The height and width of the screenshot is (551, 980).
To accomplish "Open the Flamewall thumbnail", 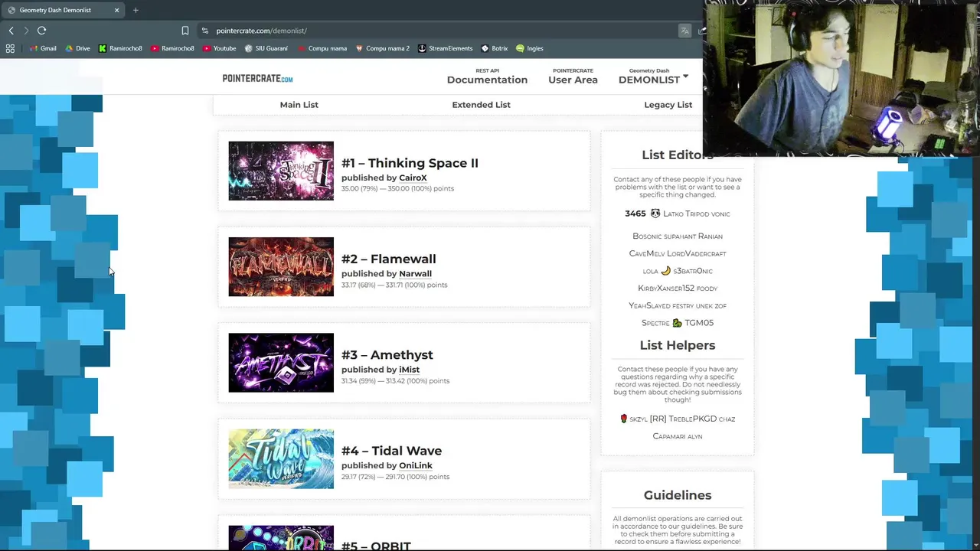I will tap(281, 267).
